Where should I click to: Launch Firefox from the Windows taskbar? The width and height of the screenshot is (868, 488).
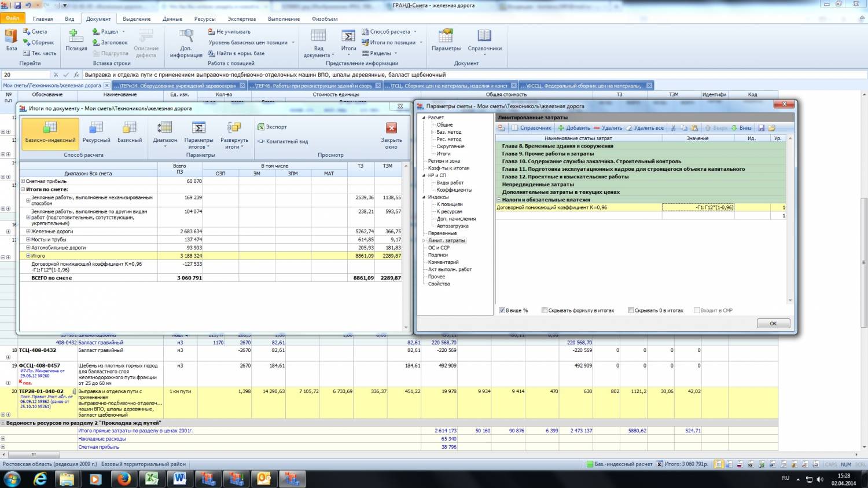(x=123, y=479)
